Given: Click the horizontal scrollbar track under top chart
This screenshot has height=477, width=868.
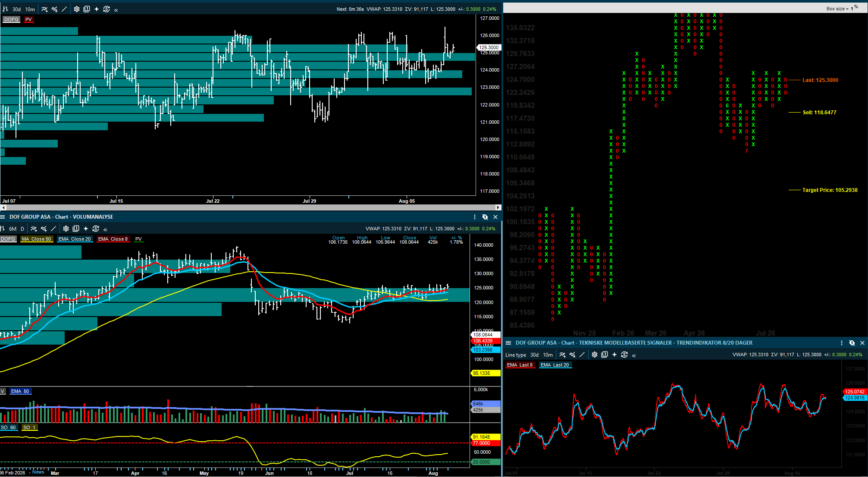Looking at the screenshot, I should 251,207.
